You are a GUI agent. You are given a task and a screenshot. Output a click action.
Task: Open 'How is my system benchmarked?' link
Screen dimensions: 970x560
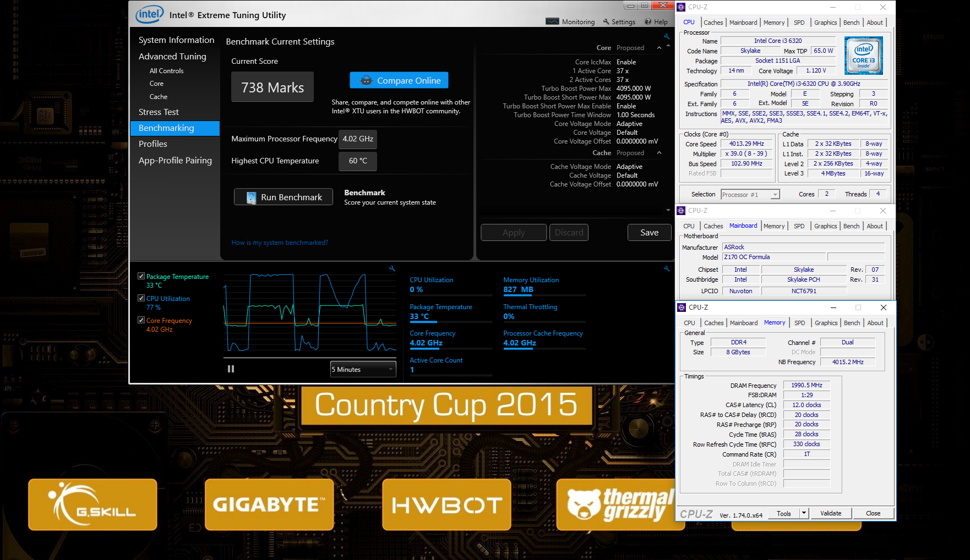(280, 243)
